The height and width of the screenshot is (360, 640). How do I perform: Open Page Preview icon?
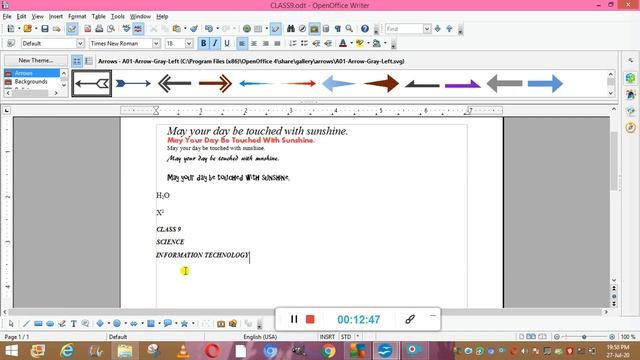pos(111,29)
